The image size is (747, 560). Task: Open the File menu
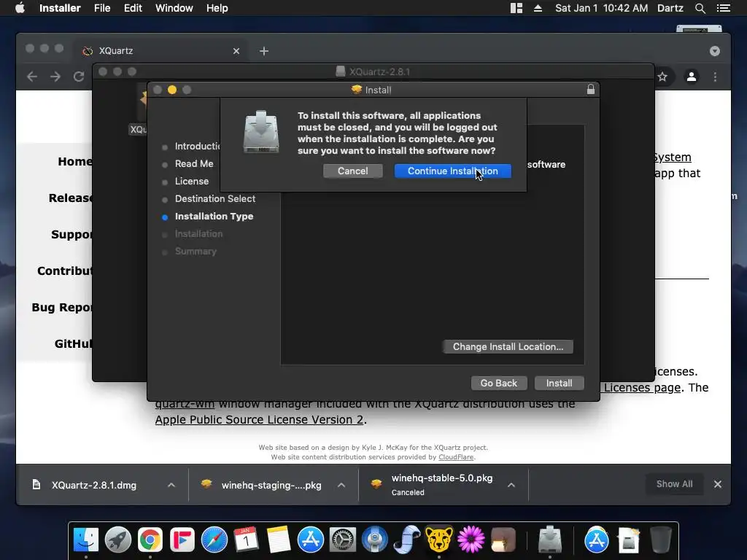pos(102,8)
